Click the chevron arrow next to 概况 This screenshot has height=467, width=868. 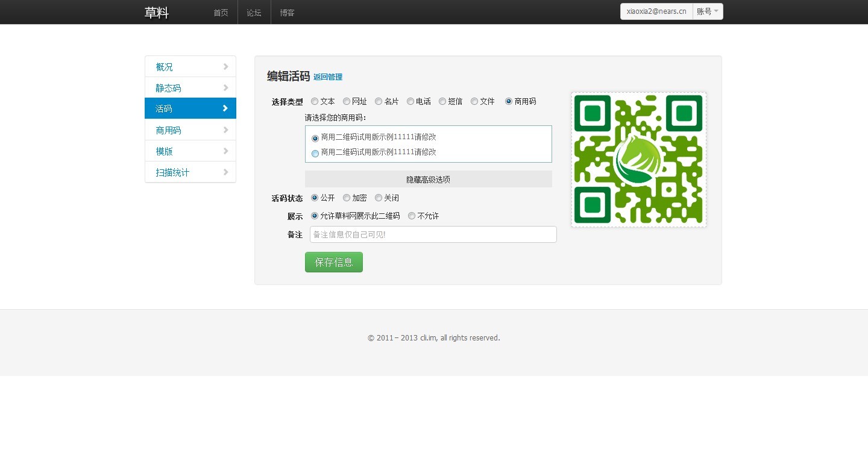pos(225,67)
